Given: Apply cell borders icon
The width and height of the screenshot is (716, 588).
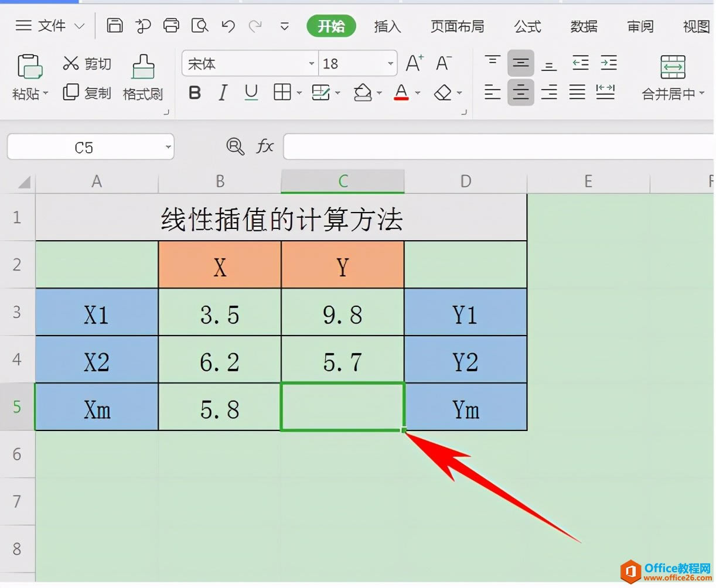Looking at the screenshot, I should pyautogui.click(x=282, y=92).
